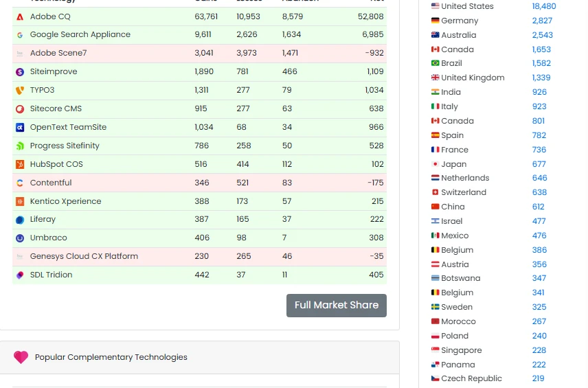Click the Mexico count 476
This screenshot has width=588, height=388.
point(539,236)
